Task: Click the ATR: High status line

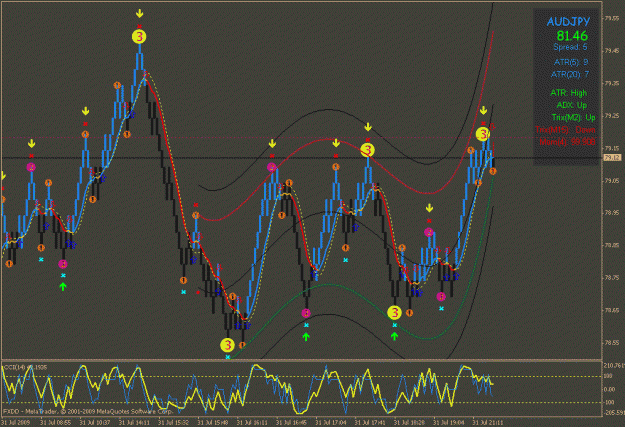Action: (x=568, y=93)
